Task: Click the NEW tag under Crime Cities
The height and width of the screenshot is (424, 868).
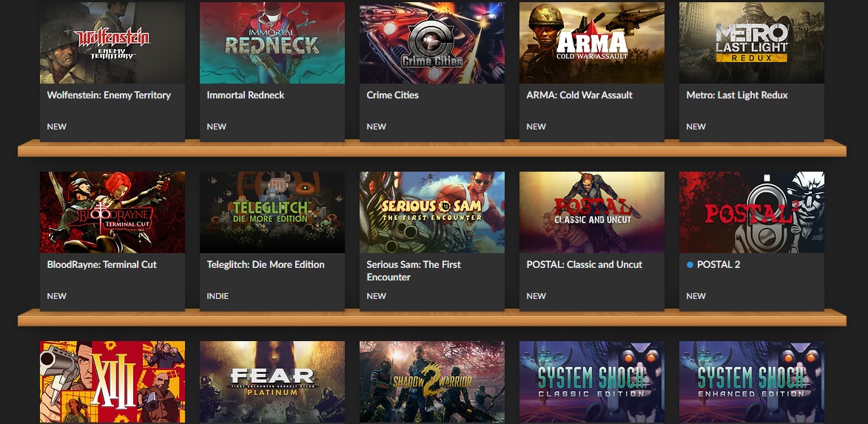Action: [x=377, y=127]
